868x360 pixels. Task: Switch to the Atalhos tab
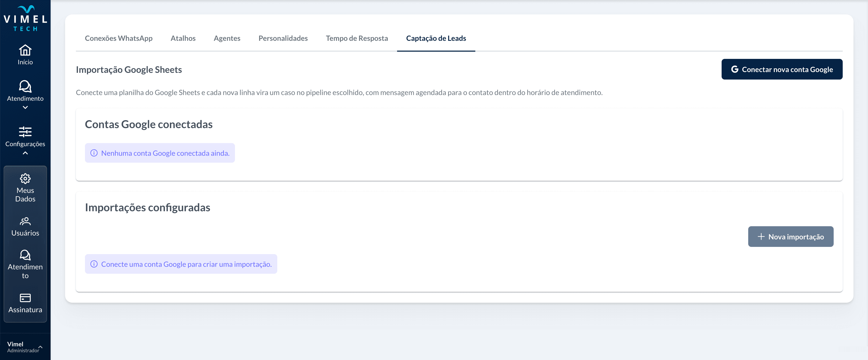pos(183,38)
